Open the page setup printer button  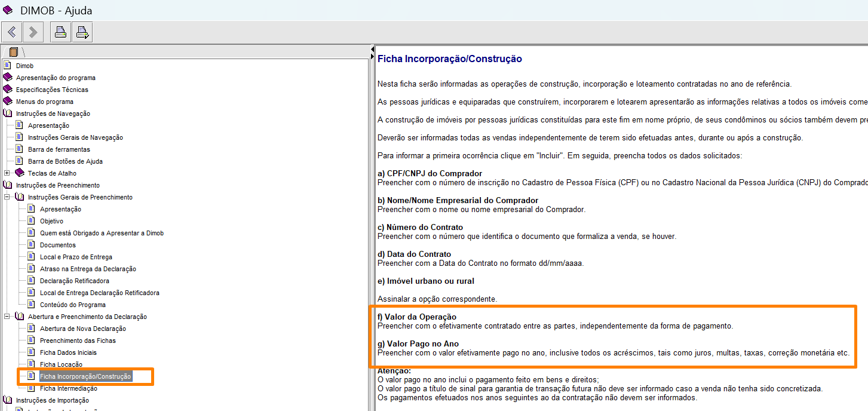[82, 32]
